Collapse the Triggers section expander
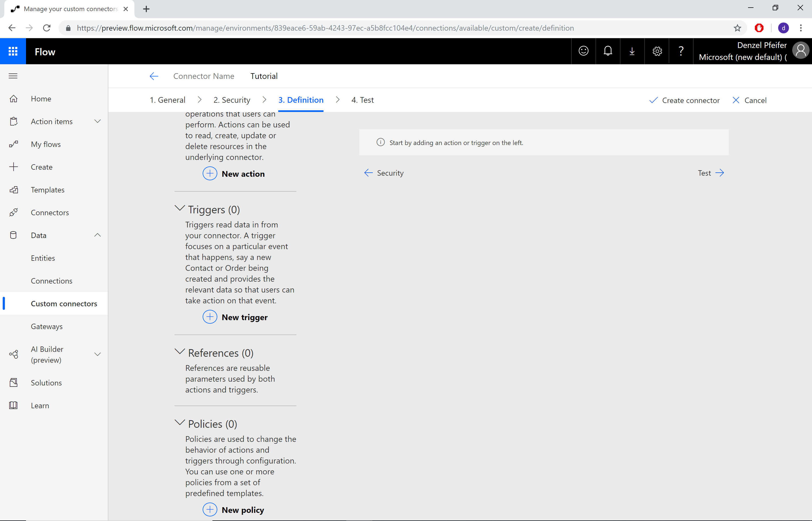Viewport: 812px width, 521px height. 179,208
